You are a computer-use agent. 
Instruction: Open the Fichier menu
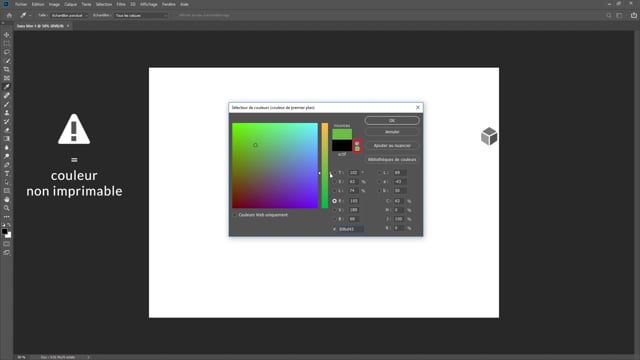pyautogui.click(x=21, y=4)
